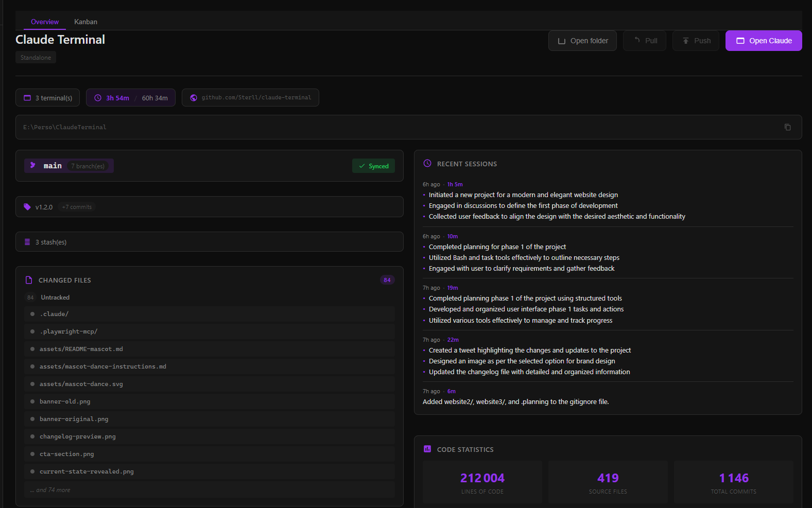Select assets/README-mascot.md file
812x508 pixels.
point(210,349)
